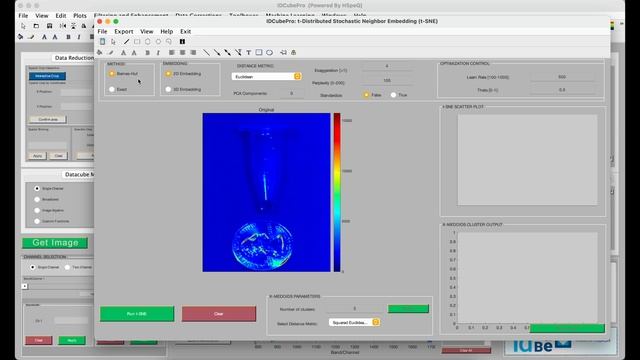Click the Exit menu in t-SNE window
This screenshot has width=640, height=360.
click(186, 31)
